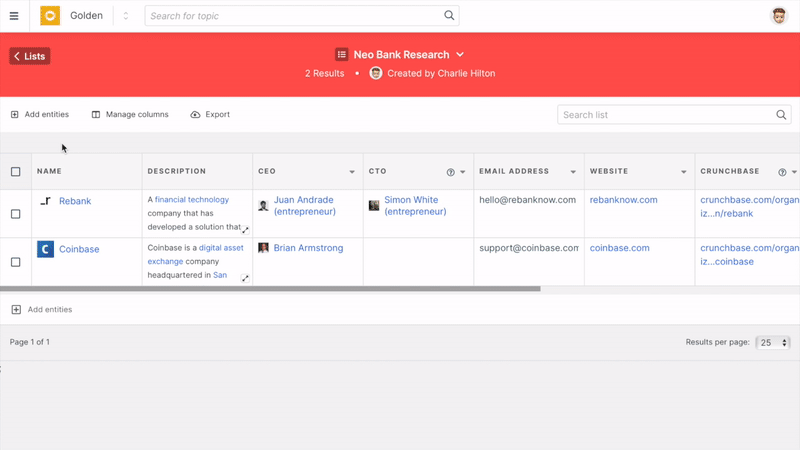Click support@coinbase.com email cell

coord(529,248)
